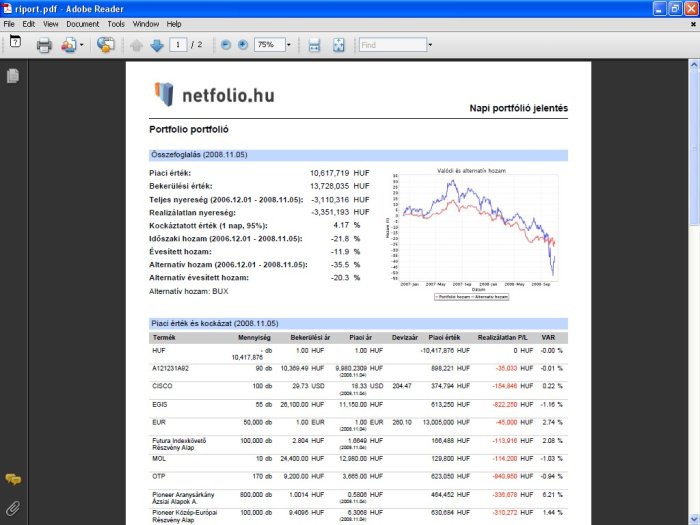Click the Print icon in toolbar

pos(44,45)
